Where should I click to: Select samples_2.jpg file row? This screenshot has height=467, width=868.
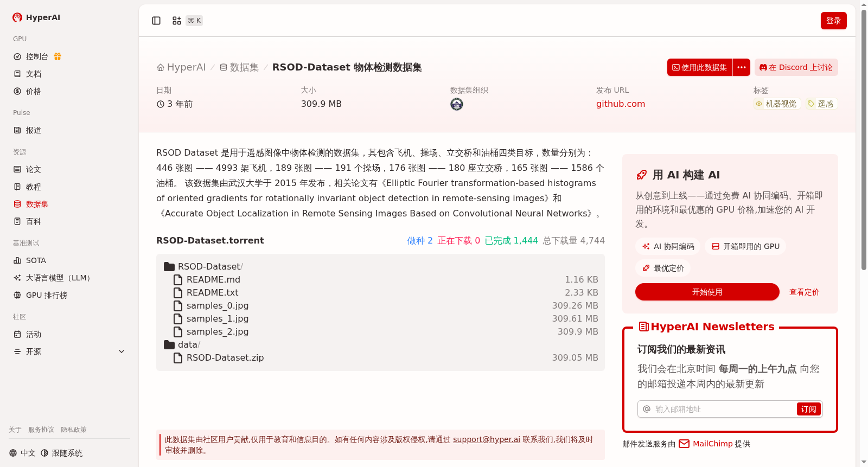pos(386,331)
